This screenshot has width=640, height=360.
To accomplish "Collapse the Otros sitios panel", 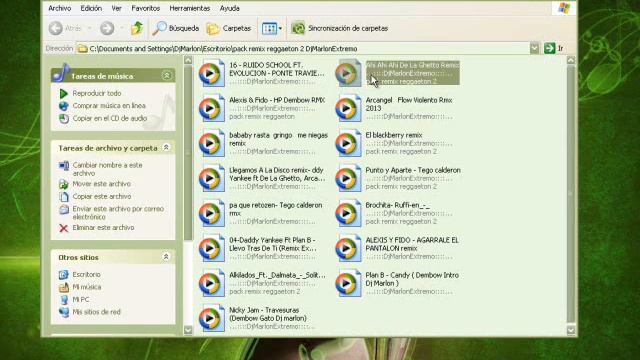I will pos(166,257).
